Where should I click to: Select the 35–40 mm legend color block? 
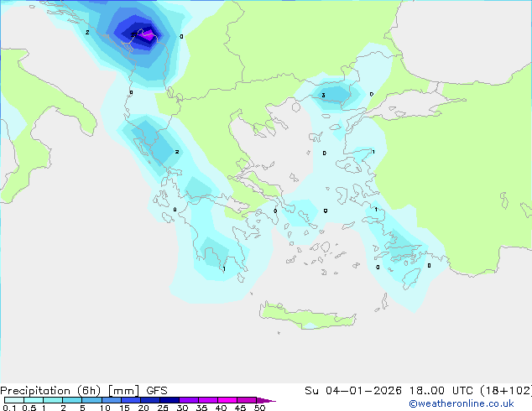pos(208,400)
